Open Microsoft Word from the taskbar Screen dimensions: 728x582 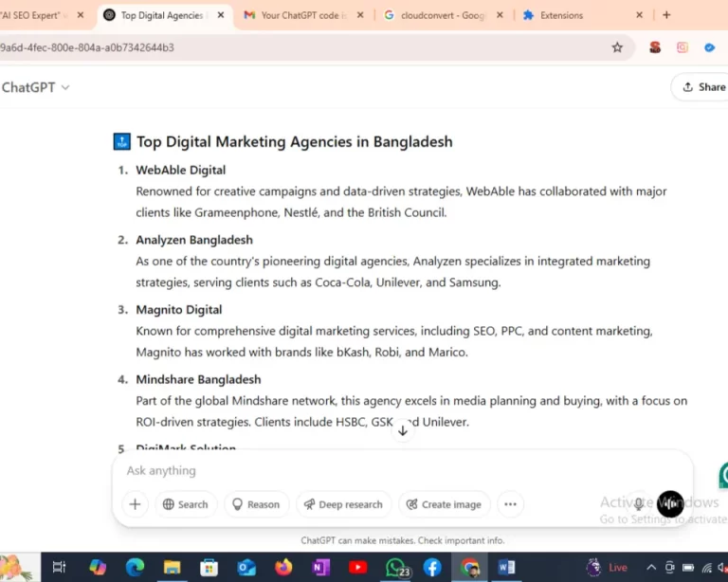click(506, 567)
